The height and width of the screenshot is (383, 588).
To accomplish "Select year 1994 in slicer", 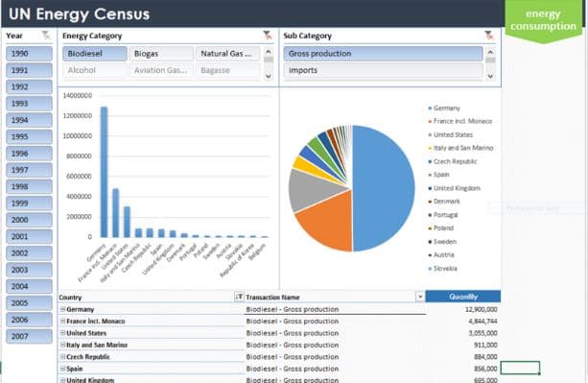I will pos(29,120).
